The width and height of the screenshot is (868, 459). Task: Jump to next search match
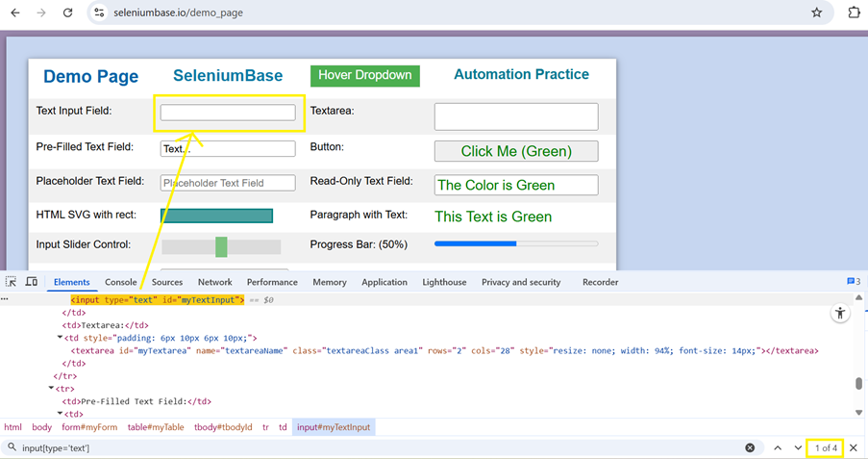[798, 447]
